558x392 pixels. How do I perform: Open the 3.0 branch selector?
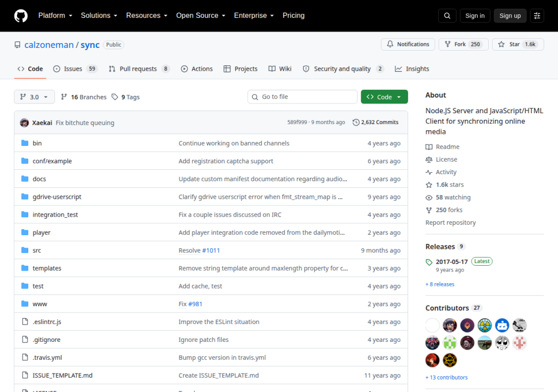point(34,97)
